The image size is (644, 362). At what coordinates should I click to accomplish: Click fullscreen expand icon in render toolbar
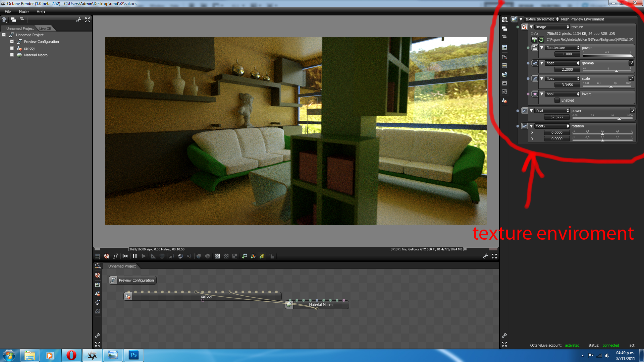tap(494, 256)
